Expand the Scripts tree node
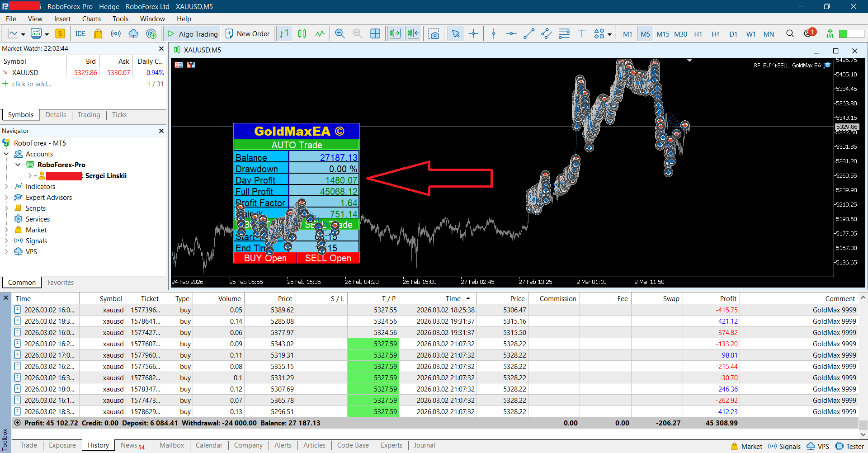Viewport: 868px width, 453px height. [6, 208]
